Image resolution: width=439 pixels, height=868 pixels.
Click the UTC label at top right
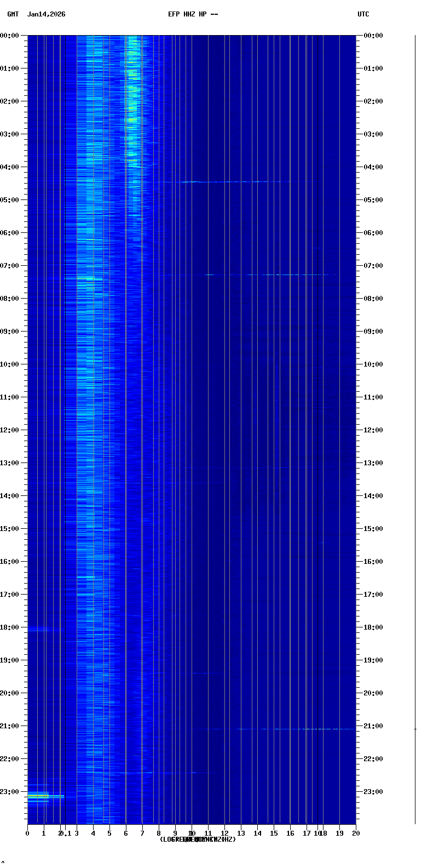[x=363, y=14]
